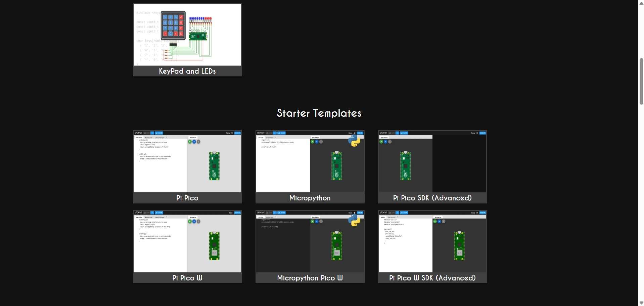Select the Pi Pico SDK (Advanced) template

[432, 167]
